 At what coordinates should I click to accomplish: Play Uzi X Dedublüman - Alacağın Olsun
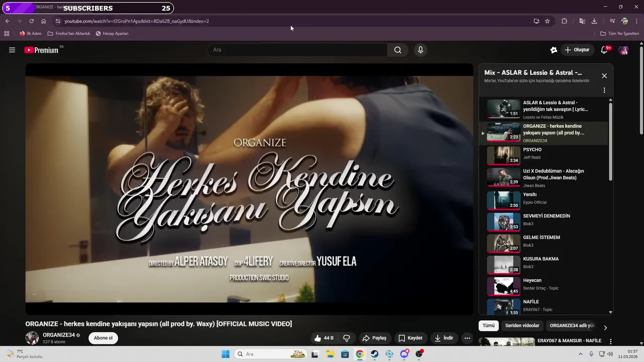coord(543,178)
